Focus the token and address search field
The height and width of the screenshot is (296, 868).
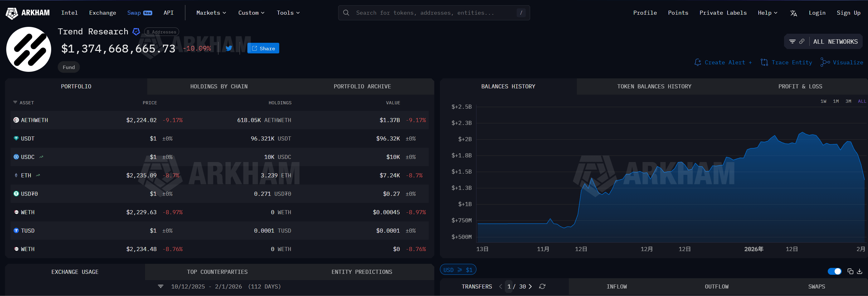pos(434,13)
